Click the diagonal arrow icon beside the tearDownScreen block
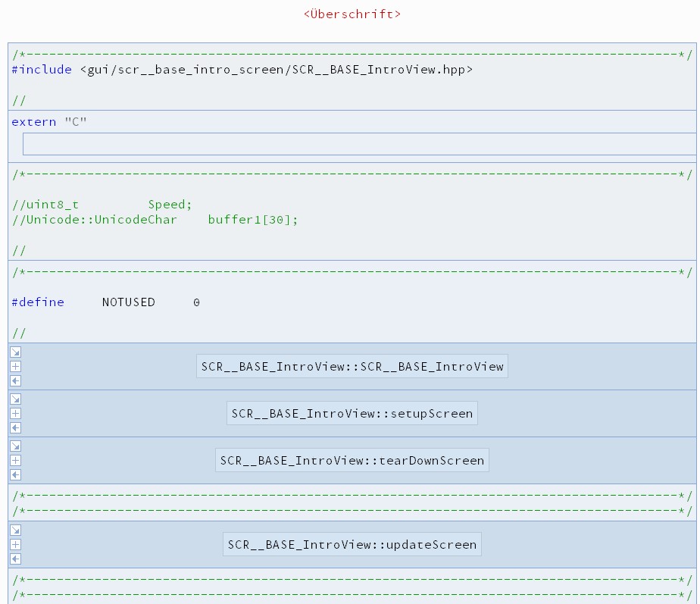 pos(16,446)
